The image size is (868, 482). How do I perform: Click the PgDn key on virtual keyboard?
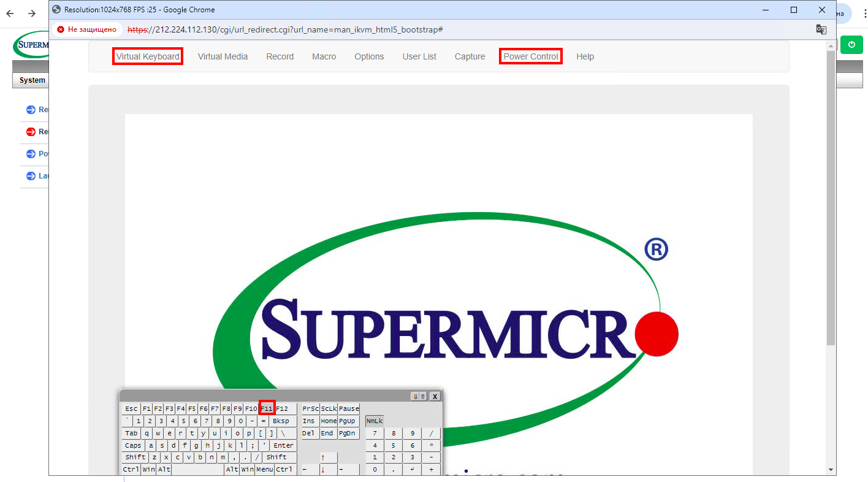coord(348,434)
